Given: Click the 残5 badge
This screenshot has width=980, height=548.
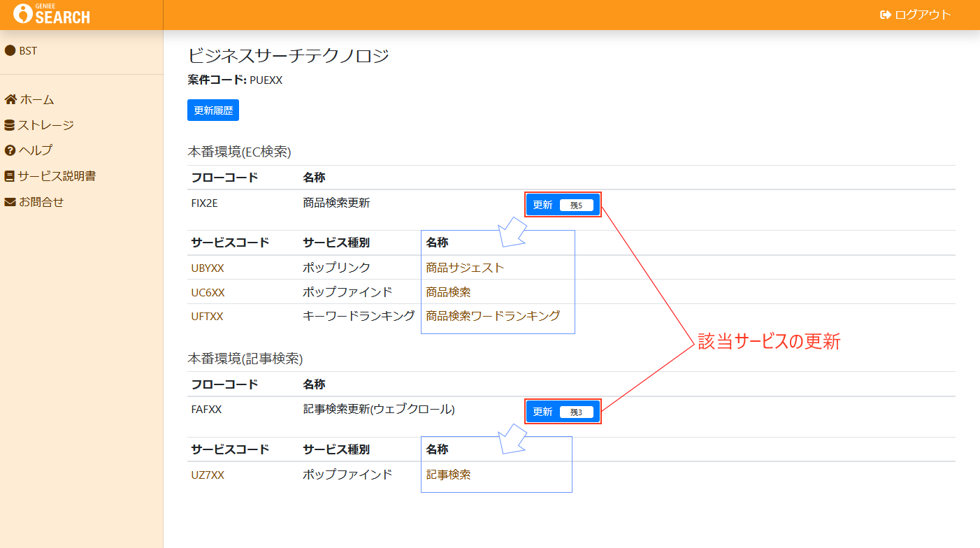Looking at the screenshot, I should pos(577,205).
